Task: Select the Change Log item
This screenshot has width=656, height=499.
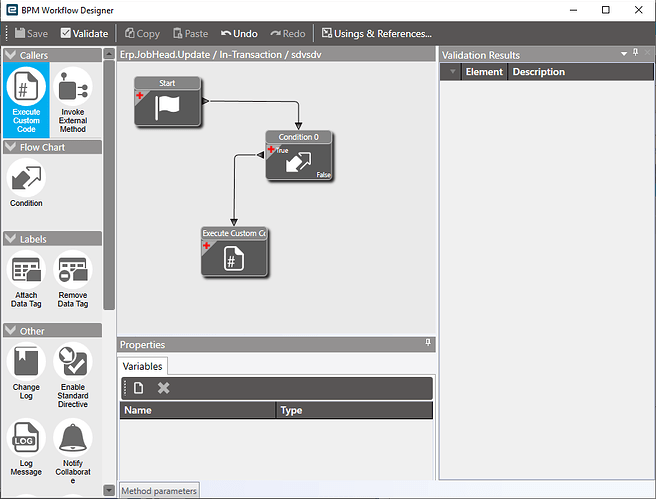Action: tap(26, 371)
